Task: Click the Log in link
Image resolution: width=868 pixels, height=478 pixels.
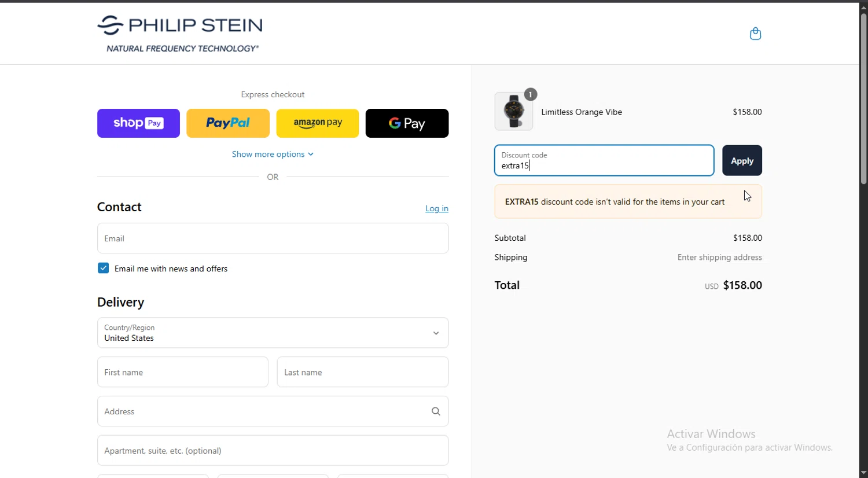Action: click(437, 208)
